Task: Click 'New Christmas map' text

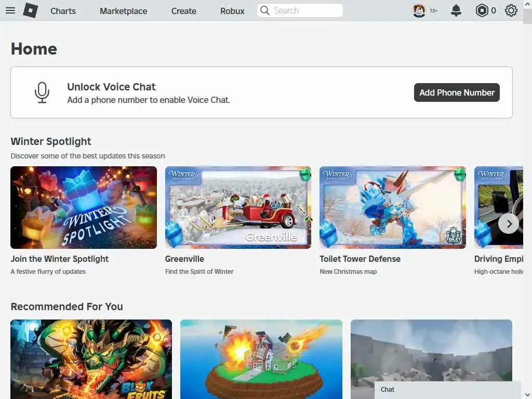Action: click(348, 271)
